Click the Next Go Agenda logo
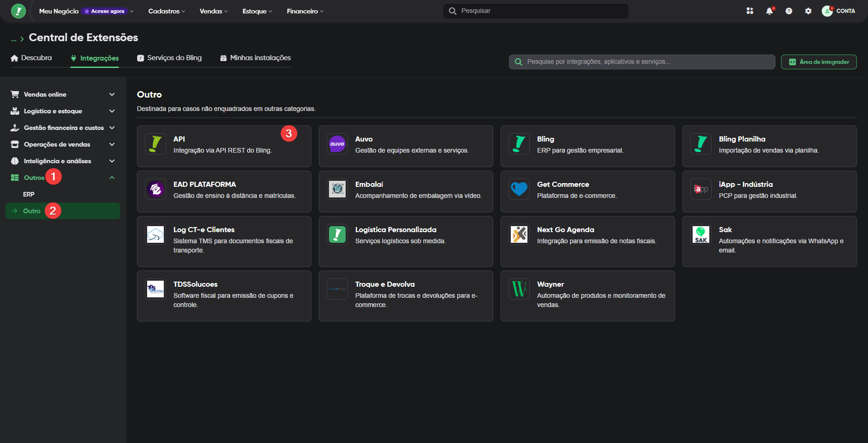This screenshot has width=868, height=443. point(519,234)
